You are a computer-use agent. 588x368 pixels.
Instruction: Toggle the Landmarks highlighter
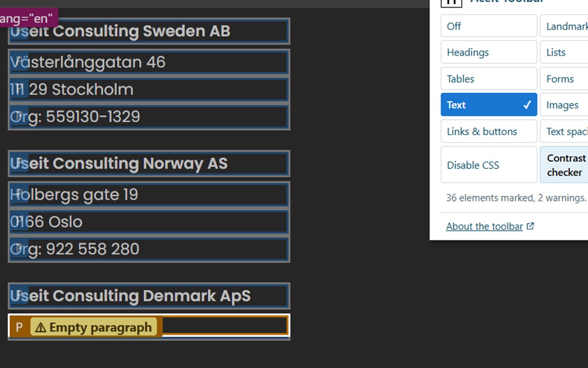point(564,26)
